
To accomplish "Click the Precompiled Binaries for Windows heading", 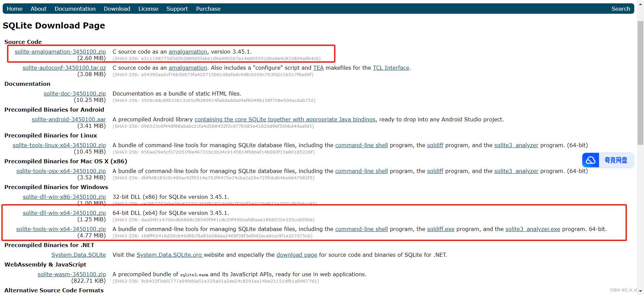I will point(56,187).
